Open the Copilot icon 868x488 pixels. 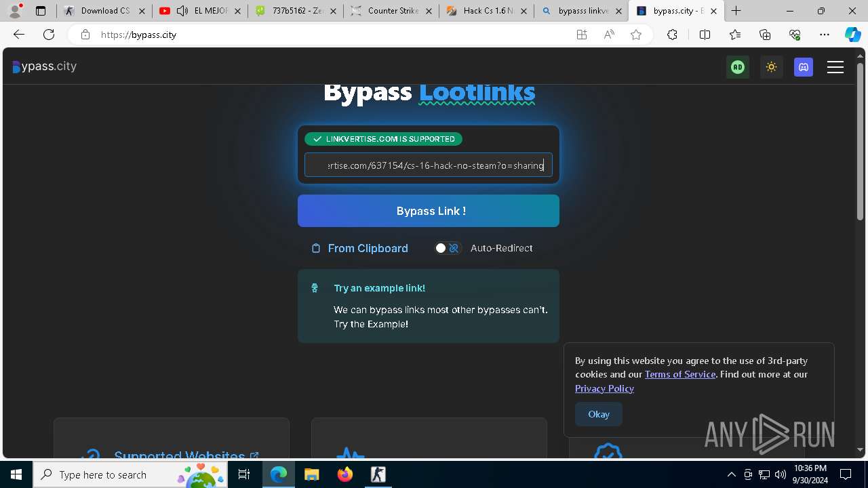click(853, 35)
